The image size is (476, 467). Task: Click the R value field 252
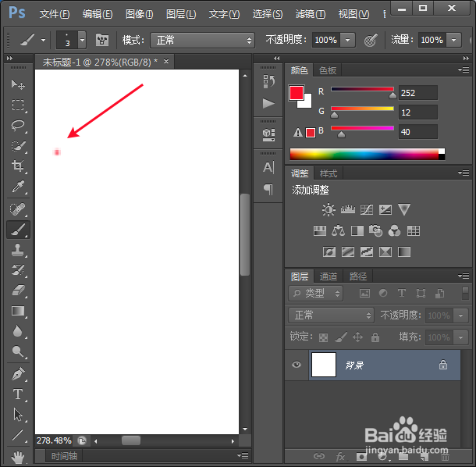coord(417,93)
